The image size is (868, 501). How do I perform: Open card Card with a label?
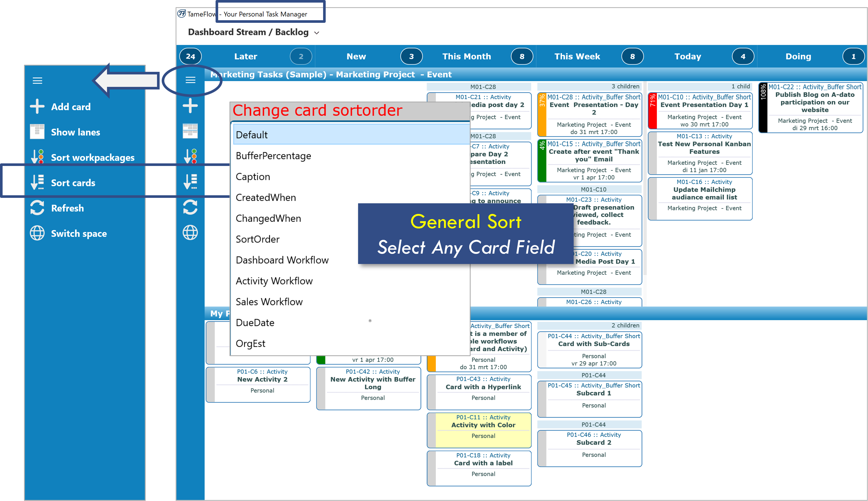pos(479,468)
